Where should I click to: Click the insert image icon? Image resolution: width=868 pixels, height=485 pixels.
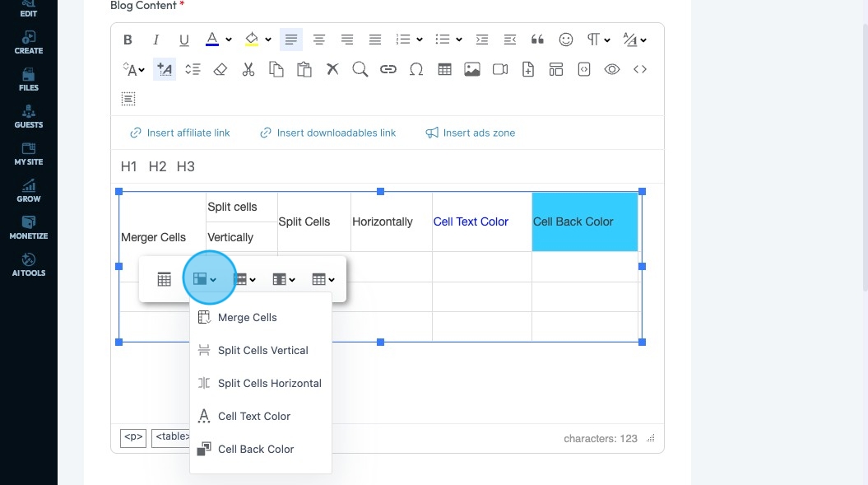tap(472, 70)
